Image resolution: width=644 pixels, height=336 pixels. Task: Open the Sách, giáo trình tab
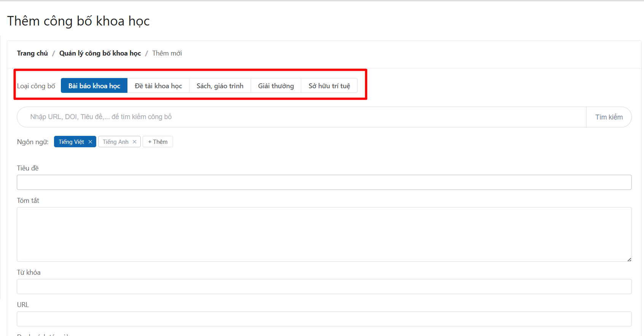(220, 86)
